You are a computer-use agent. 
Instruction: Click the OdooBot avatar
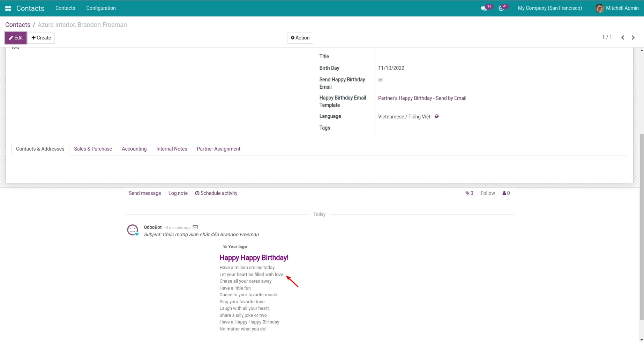133,230
